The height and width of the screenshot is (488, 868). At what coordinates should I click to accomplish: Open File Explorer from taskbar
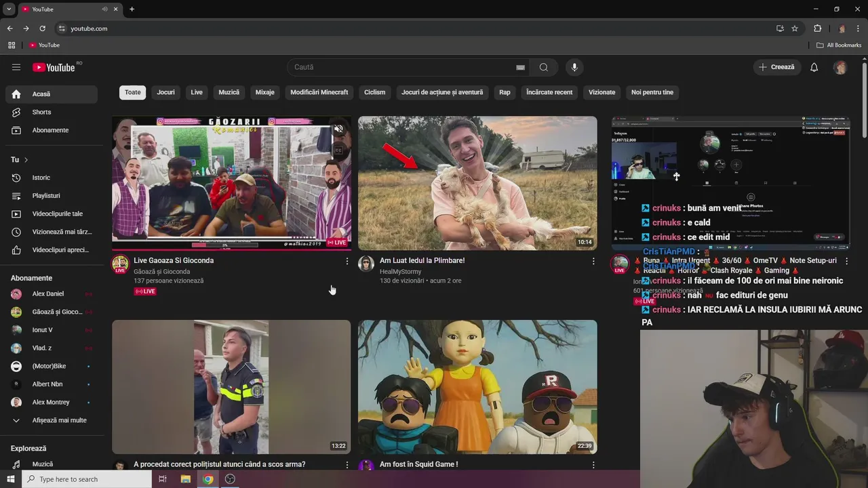186,479
